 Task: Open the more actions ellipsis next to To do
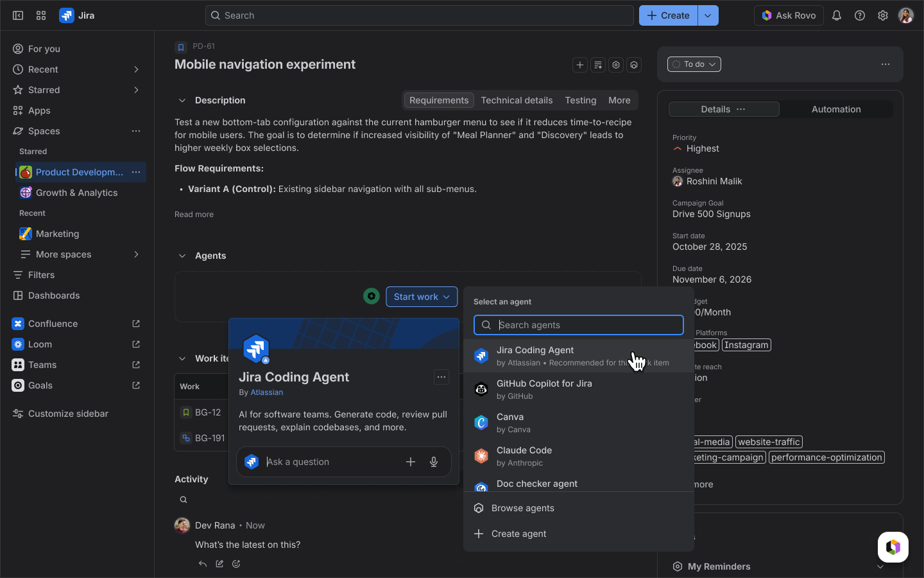coord(886,64)
